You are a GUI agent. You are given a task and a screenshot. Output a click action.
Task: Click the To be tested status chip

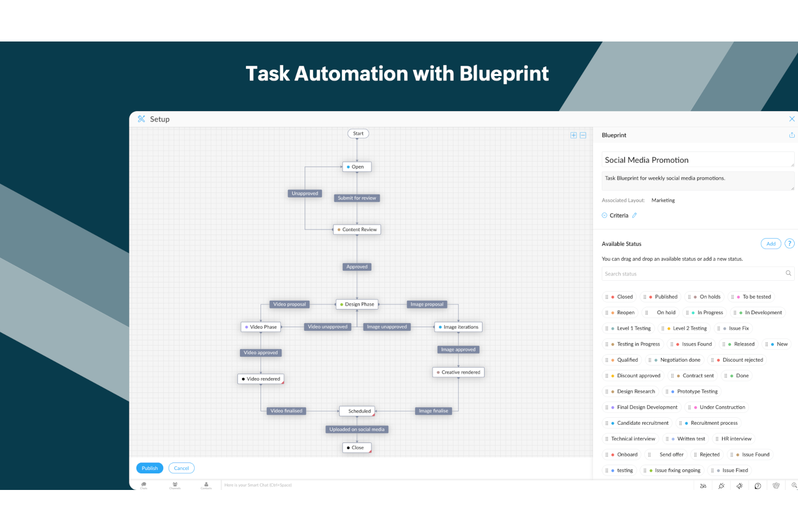(752, 297)
